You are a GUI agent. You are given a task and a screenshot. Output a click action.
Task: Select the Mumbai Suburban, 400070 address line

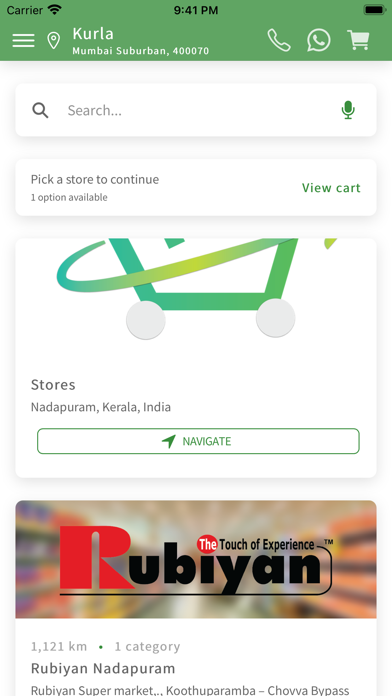pos(141,51)
